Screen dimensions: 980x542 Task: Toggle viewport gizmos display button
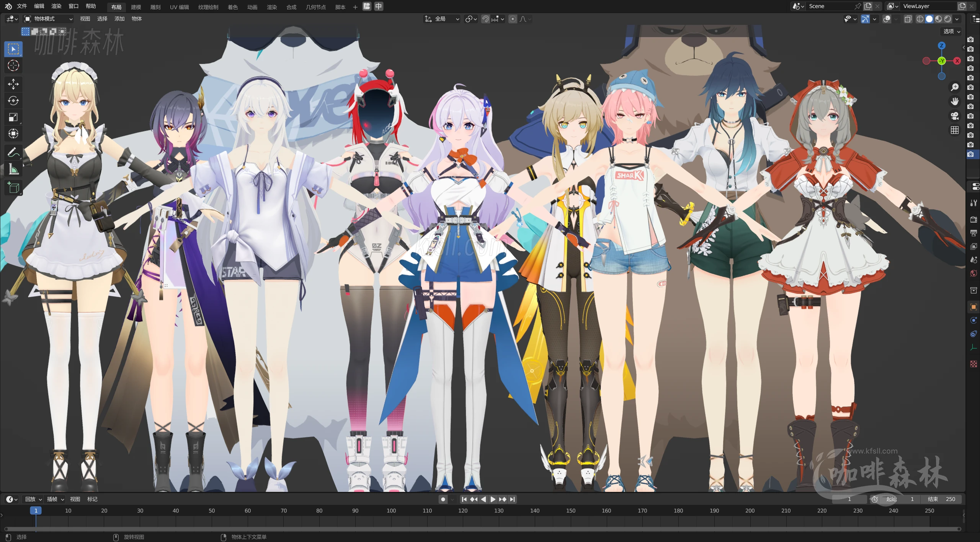click(866, 19)
